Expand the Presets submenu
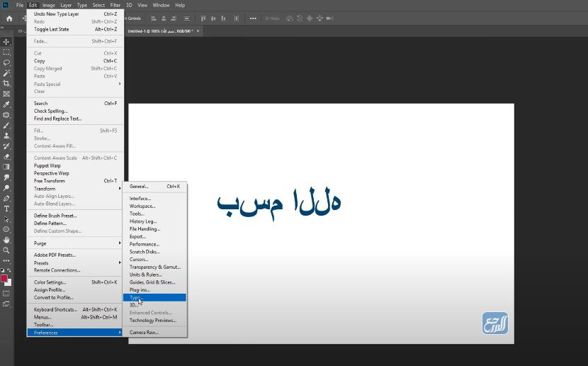 click(75, 262)
